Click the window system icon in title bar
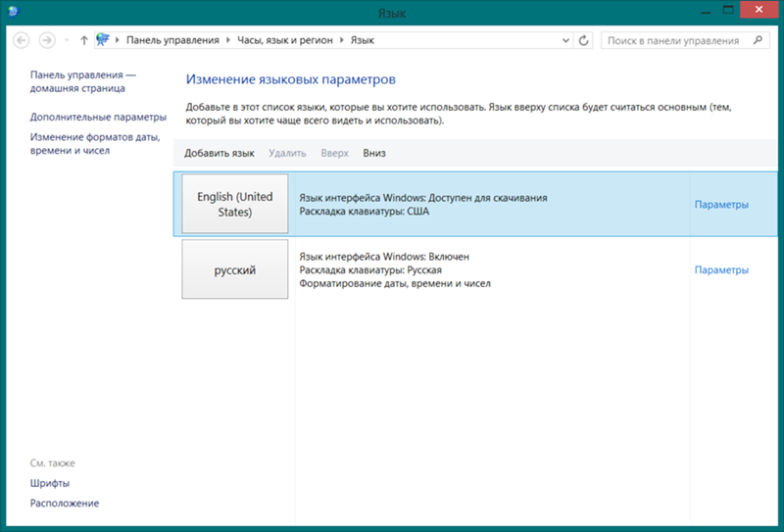Image resolution: width=784 pixels, height=532 pixels. [x=13, y=11]
